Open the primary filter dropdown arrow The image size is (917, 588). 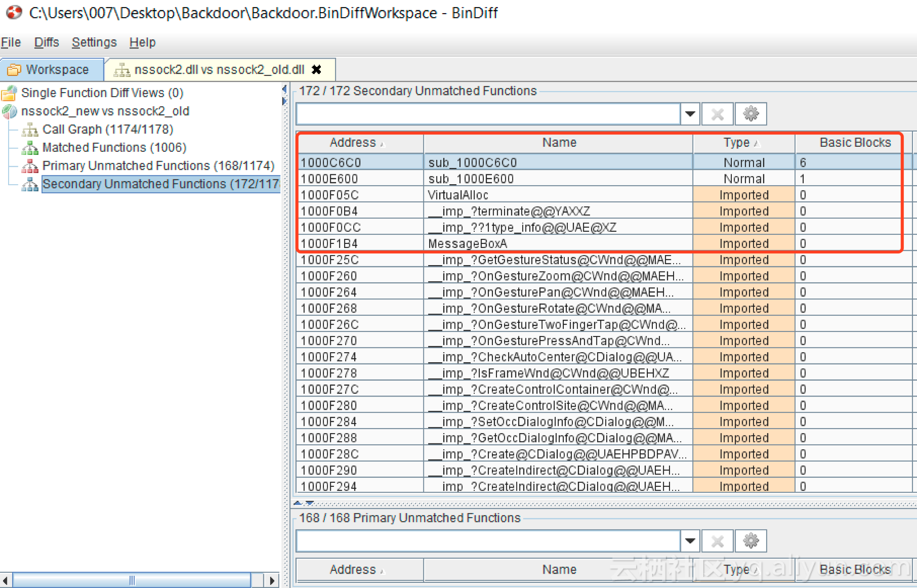tap(690, 541)
